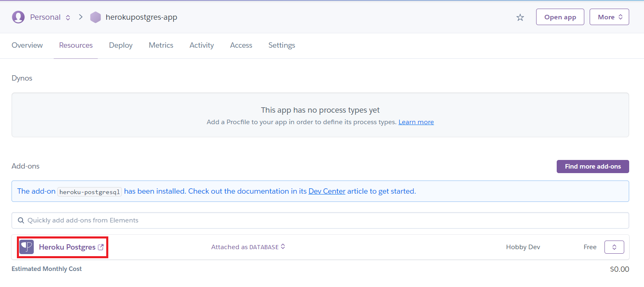Viewport: 644px width, 287px height.
Task: Click the herokupostgres-app breadcrumb name
Action: (x=142, y=17)
